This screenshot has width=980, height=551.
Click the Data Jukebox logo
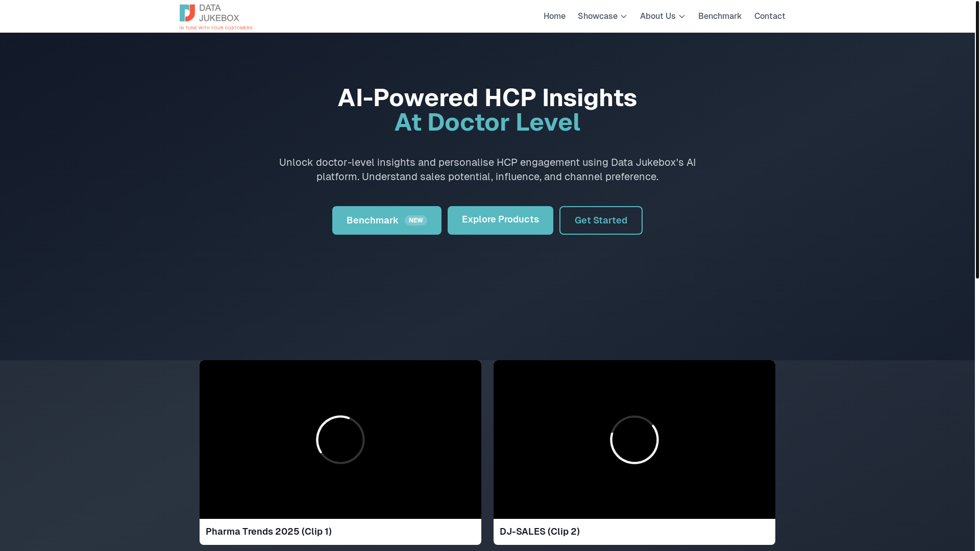pos(215,17)
